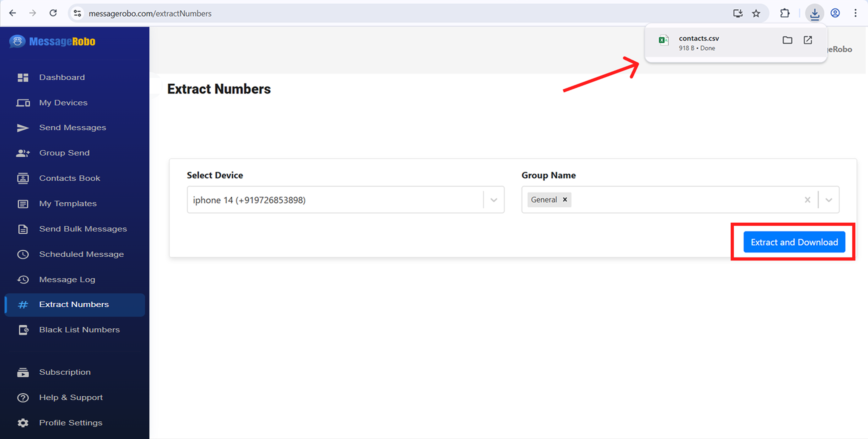Click the Profile Settings gear icon
Screen dimensions: 868x439
click(23, 423)
